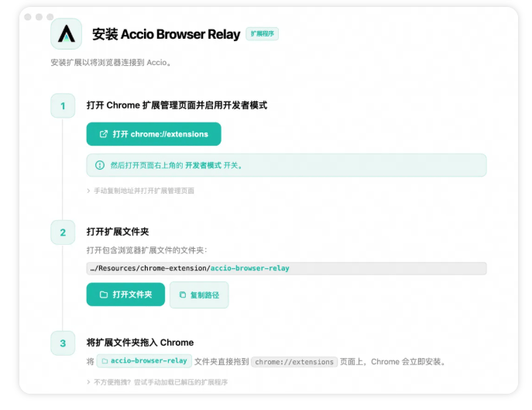Expand 手动复制地址并打开扩展管理页面 section
The width and height of the screenshot is (532, 410).
click(x=140, y=191)
